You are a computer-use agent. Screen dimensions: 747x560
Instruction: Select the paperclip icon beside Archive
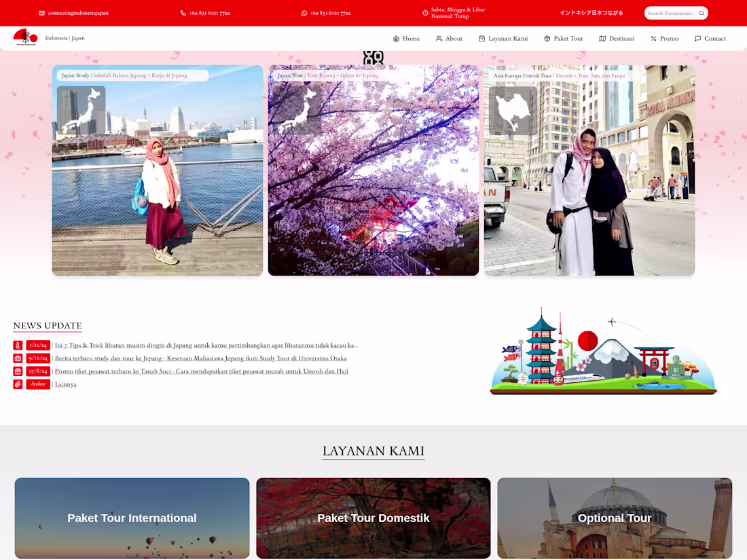click(18, 384)
